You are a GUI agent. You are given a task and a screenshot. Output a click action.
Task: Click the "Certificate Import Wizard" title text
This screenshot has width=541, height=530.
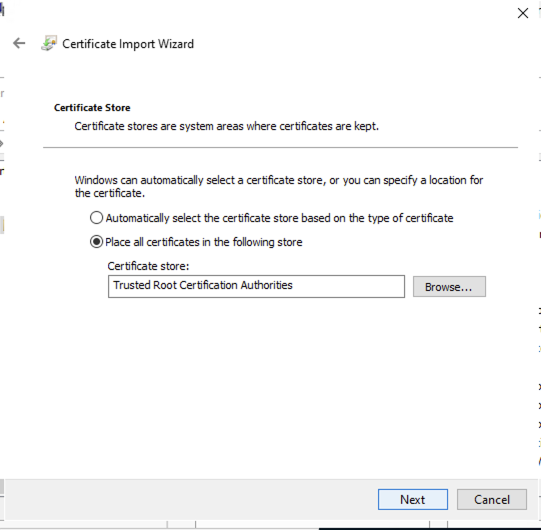click(x=128, y=44)
